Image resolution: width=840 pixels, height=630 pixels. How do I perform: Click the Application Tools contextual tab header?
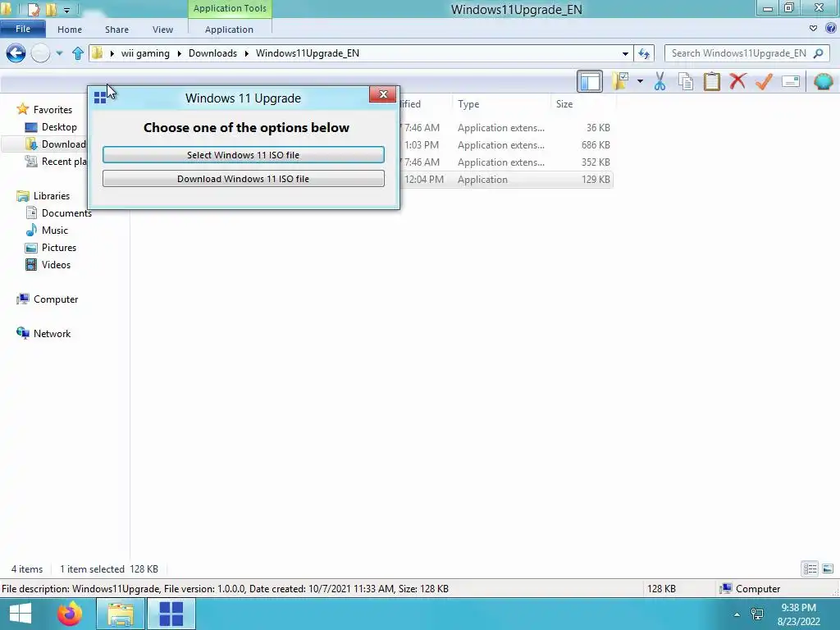click(x=230, y=8)
